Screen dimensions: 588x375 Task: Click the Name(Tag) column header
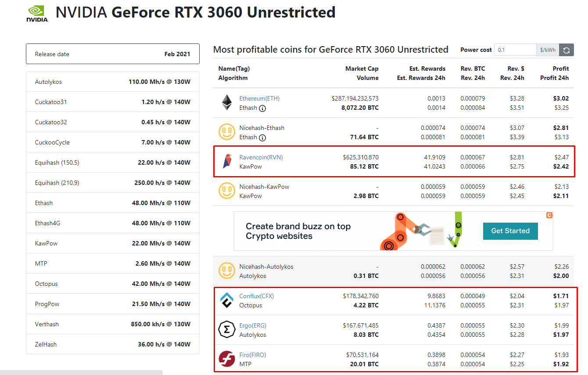(x=234, y=69)
